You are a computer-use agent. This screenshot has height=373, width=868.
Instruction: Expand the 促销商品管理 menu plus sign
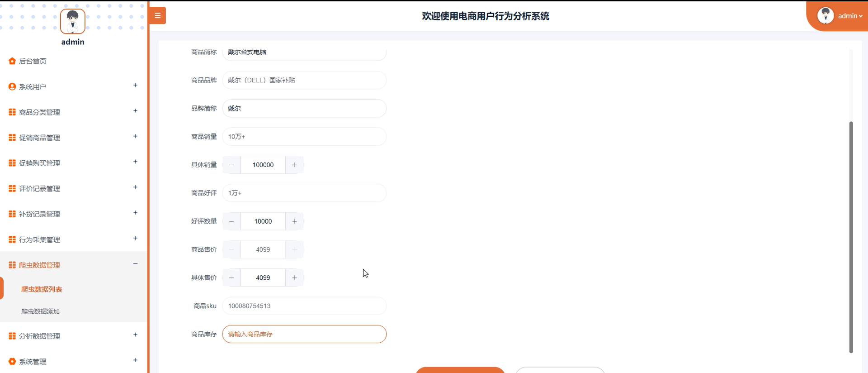tap(135, 136)
